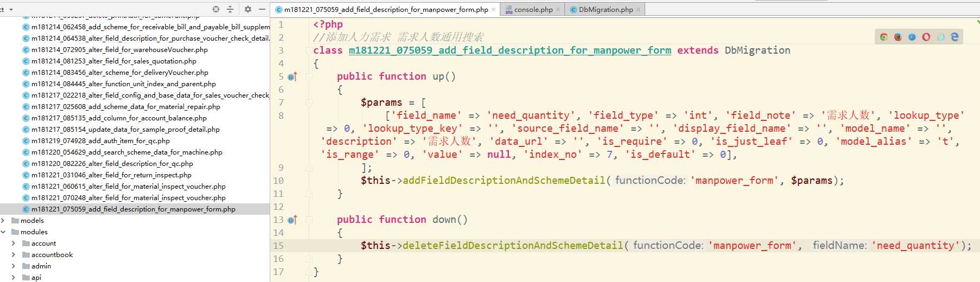Click DbMigration parent class in code
The height and width of the screenshot is (282, 980).
pyautogui.click(x=758, y=50)
